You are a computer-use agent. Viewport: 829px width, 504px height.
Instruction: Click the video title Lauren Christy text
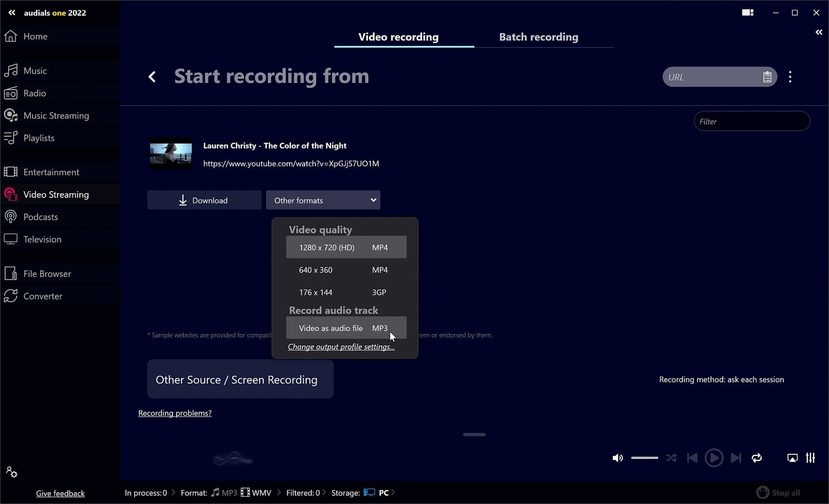pos(275,146)
